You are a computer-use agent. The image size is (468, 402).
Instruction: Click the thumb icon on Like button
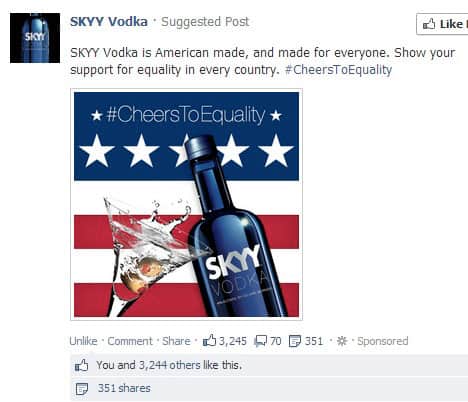pyautogui.click(x=429, y=24)
